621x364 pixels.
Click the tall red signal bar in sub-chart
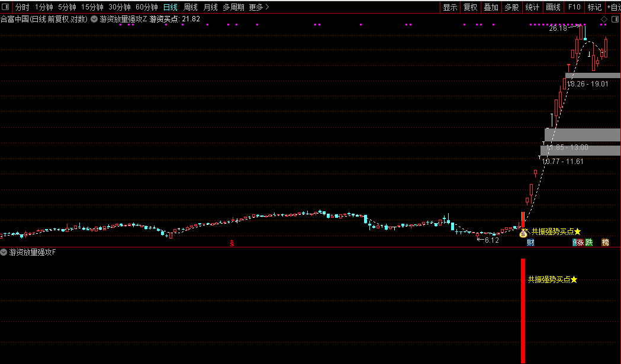tap(523, 311)
